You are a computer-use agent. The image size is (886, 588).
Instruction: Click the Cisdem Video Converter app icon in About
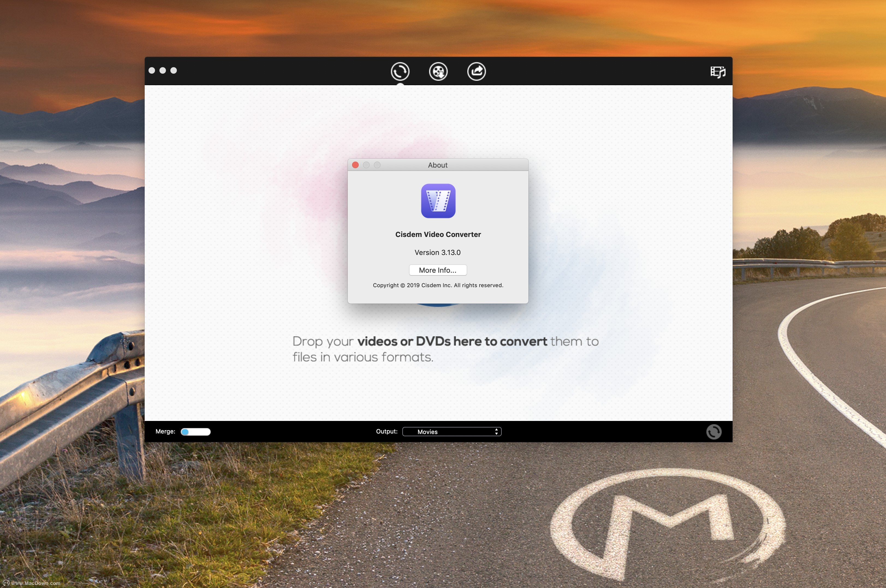438,201
